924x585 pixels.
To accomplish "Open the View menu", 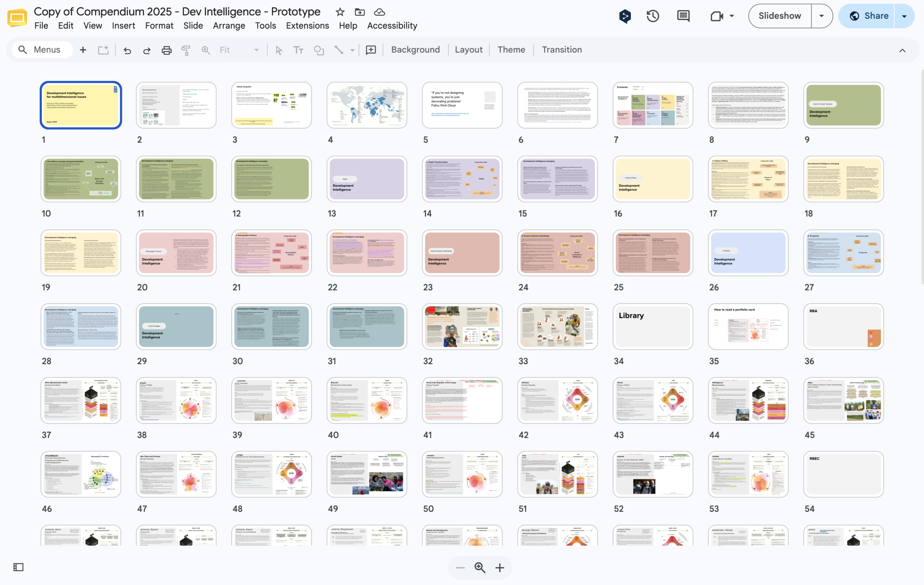I will tap(93, 25).
